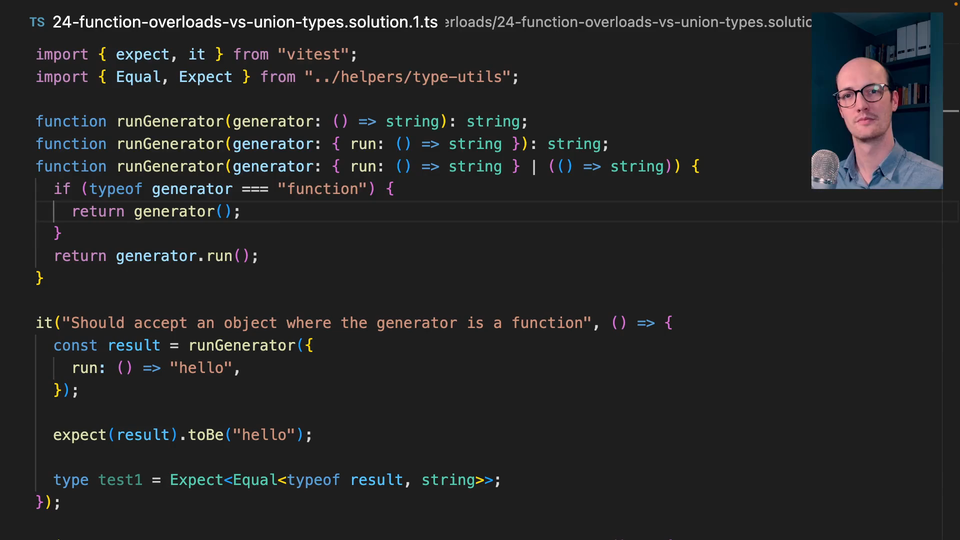Click the string return type of the second overload

[574, 144]
